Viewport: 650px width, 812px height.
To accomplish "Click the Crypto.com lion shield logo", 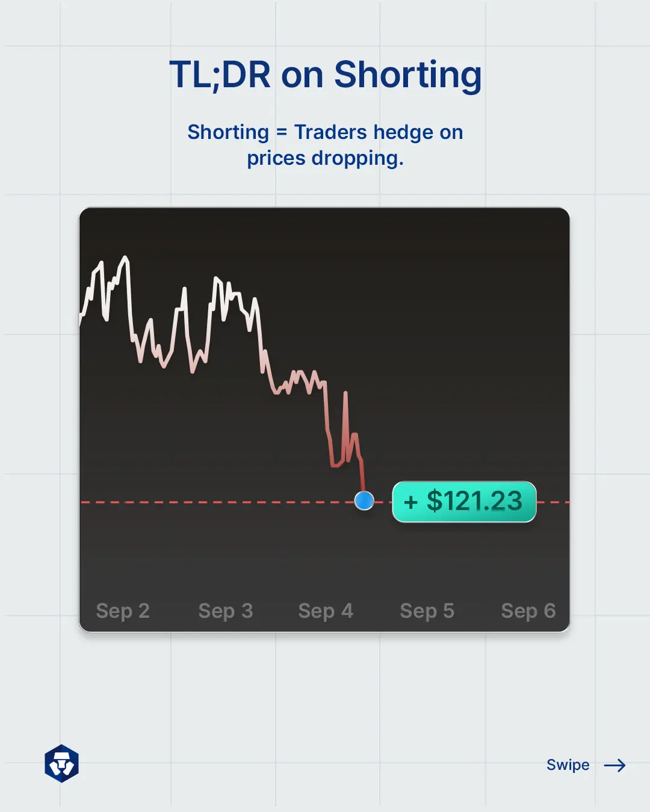I will 62,764.
